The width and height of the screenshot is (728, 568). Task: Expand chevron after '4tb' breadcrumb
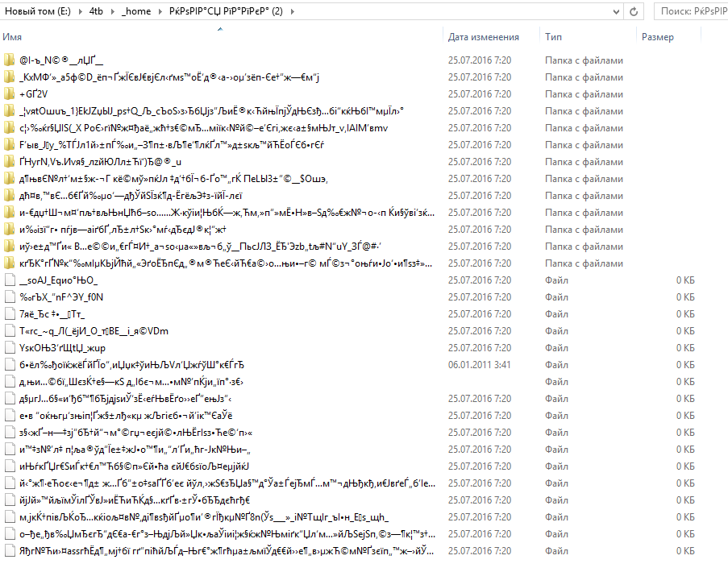tap(112, 11)
